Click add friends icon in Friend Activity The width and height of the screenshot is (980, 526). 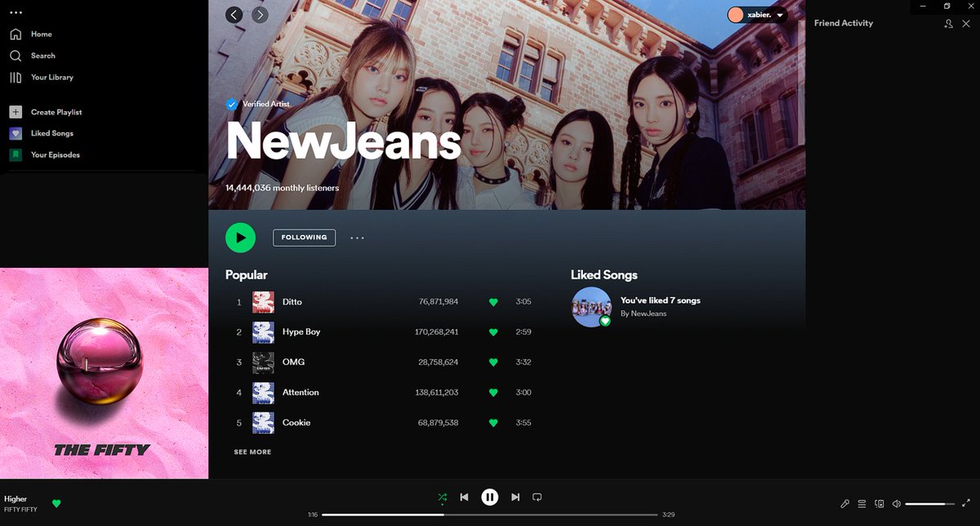click(x=948, y=24)
